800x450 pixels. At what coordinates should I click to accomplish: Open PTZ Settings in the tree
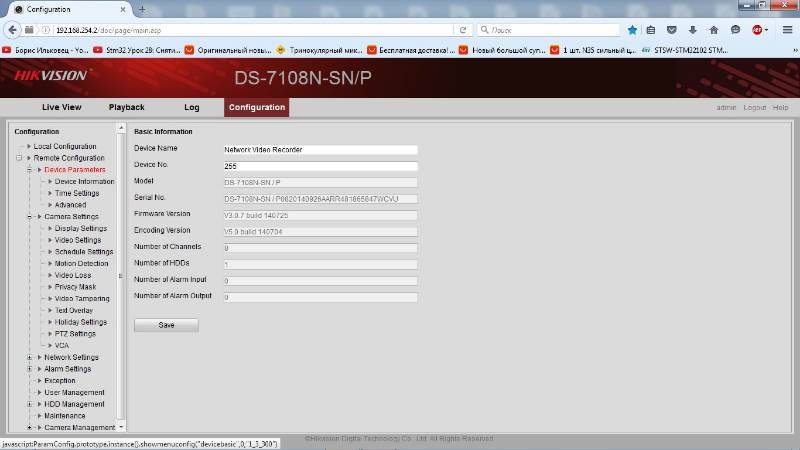75,334
